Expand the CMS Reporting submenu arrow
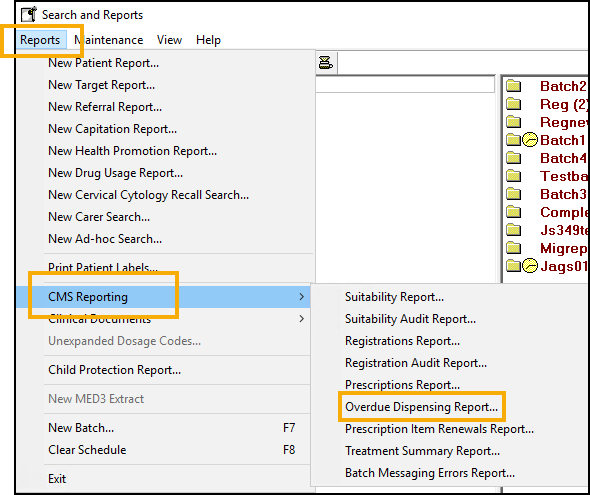This screenshot has width=590, height=495. [x=301, y=297]
